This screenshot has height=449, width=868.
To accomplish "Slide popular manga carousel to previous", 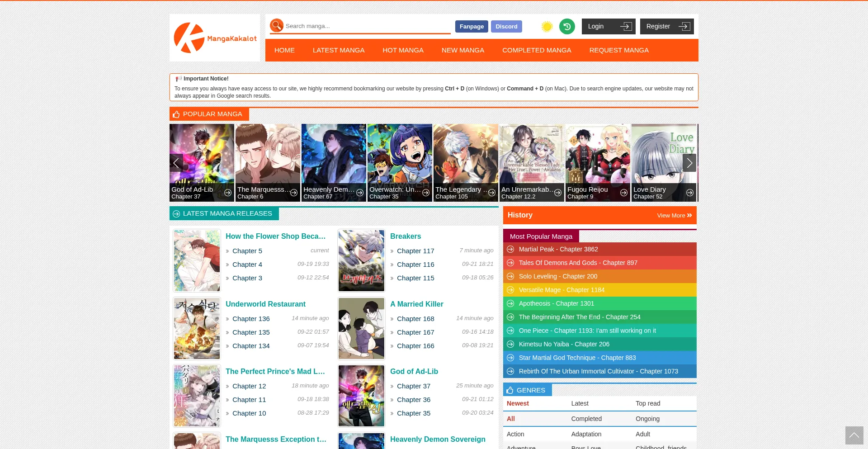I will click(x=176, y=163).
